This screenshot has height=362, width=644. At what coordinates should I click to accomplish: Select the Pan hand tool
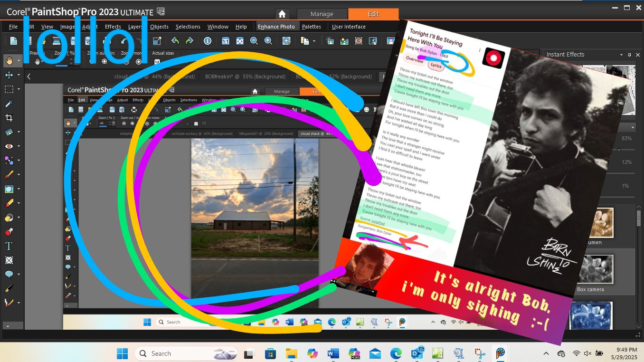point(9,60)
